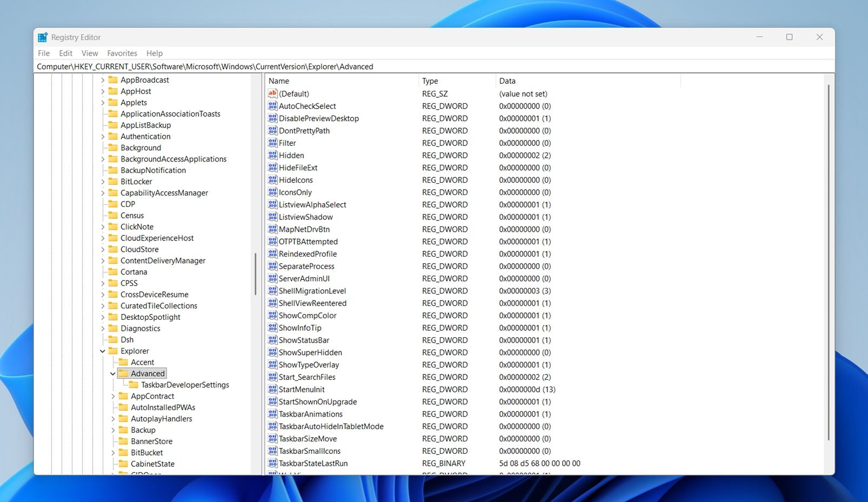
Task: Click the DWORD icon beside HideFileExt
Action: click(272, 168)
